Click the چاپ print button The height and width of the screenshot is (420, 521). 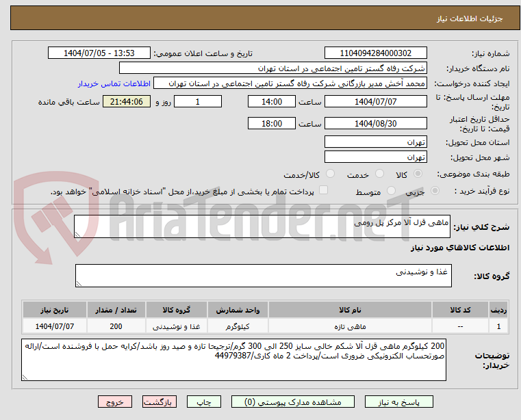click(x=204, y=402)
